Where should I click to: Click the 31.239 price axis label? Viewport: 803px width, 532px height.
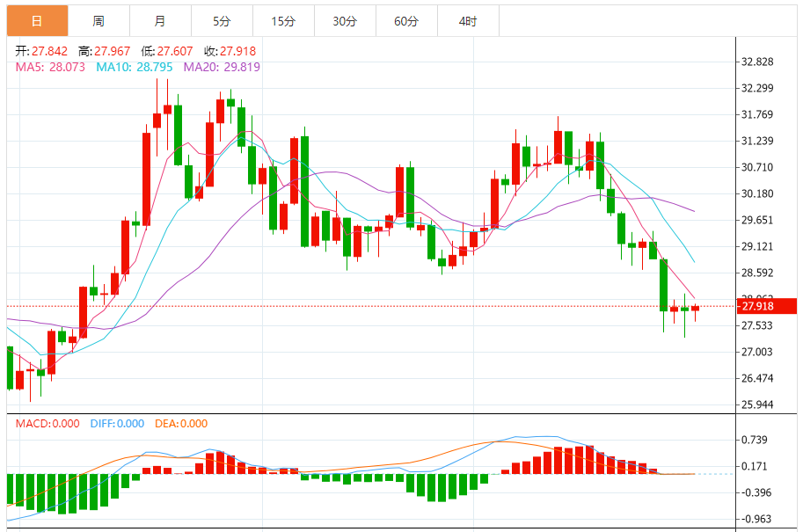coord(757,141)
